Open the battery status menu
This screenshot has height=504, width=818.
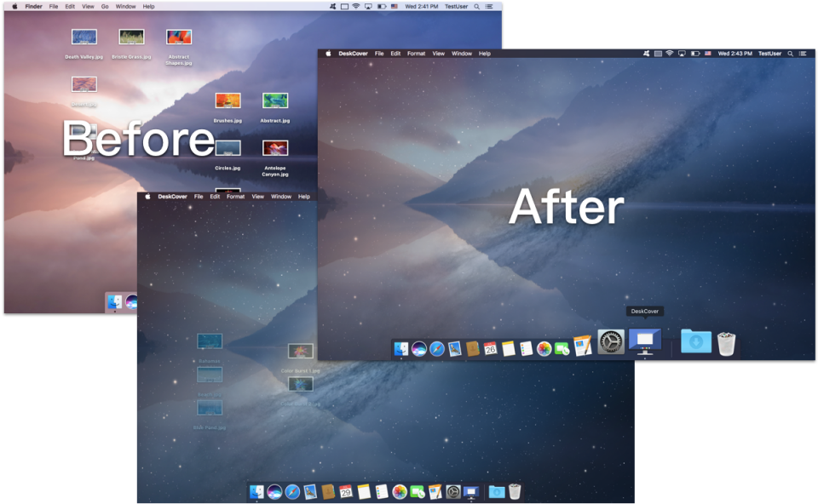[x=695, y=53]
